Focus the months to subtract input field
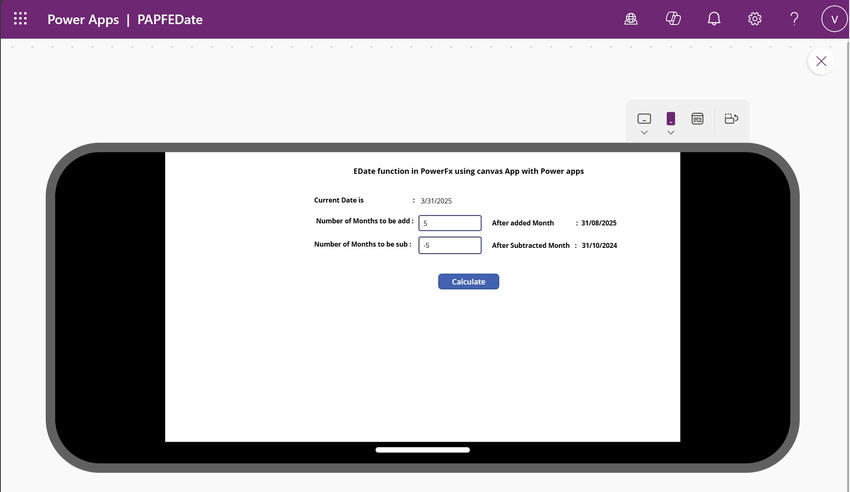This screenshot has height=492, width=850. pyautogui.click(x=450, y=245)
